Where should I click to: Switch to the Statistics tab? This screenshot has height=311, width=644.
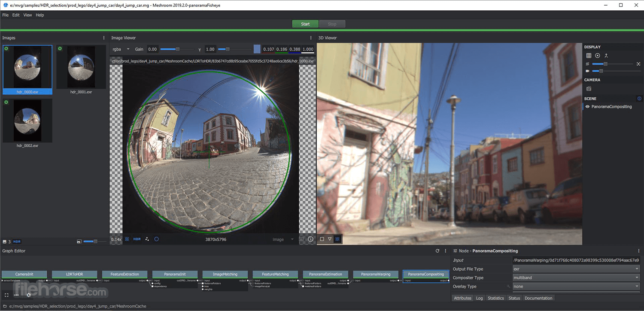tap(495, 298)
